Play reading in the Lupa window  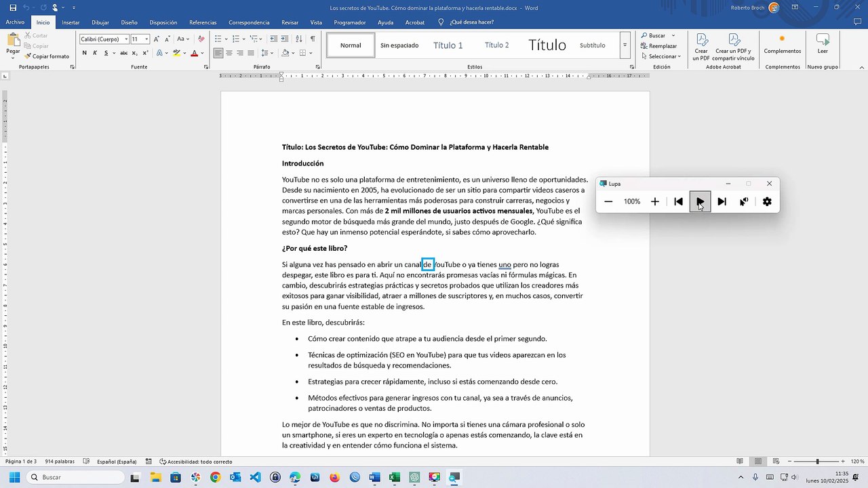700,201
